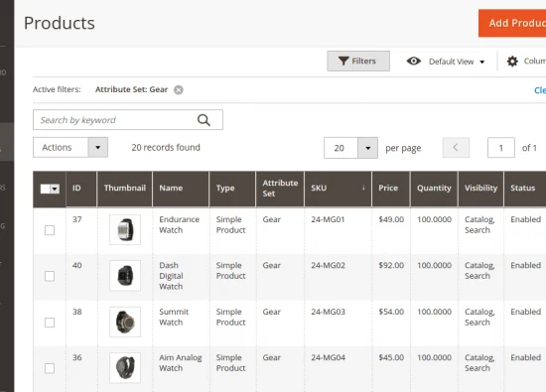Click the Attribute Set: Gear filter label
The height and width of the screenshot is (392, 546).
[x=131, y=90]
